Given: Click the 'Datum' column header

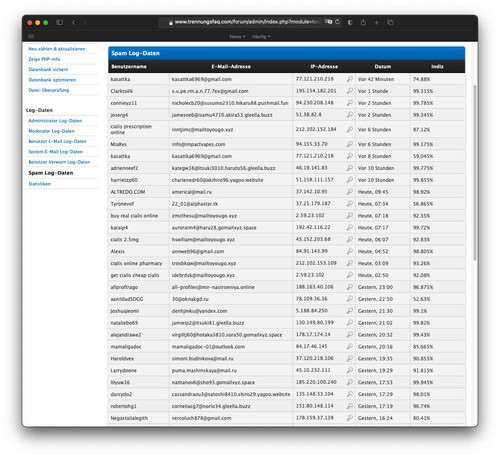Looking at the screenshot, I should [383, 66].
